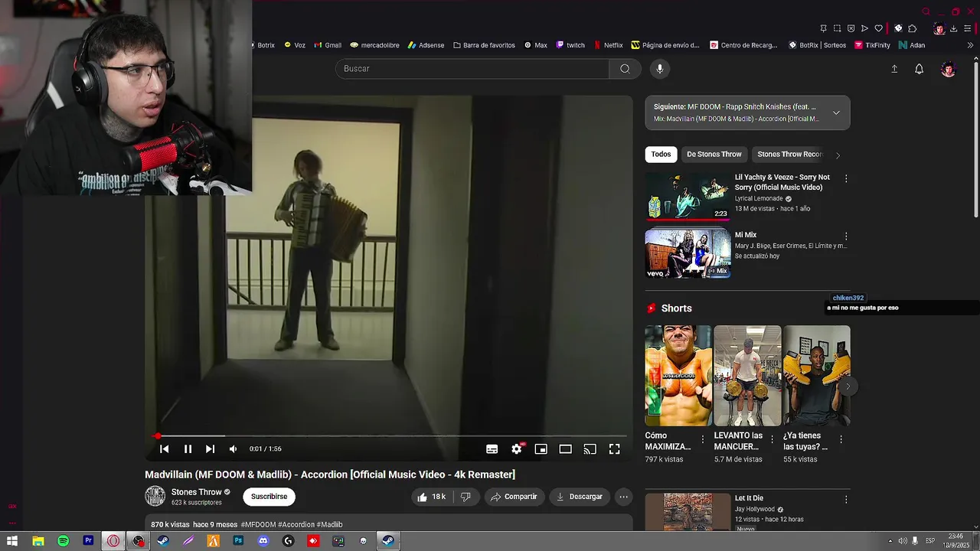Activate miniplayer mode
The height and width of the screenshot is (551, 980).
(541, 449)
